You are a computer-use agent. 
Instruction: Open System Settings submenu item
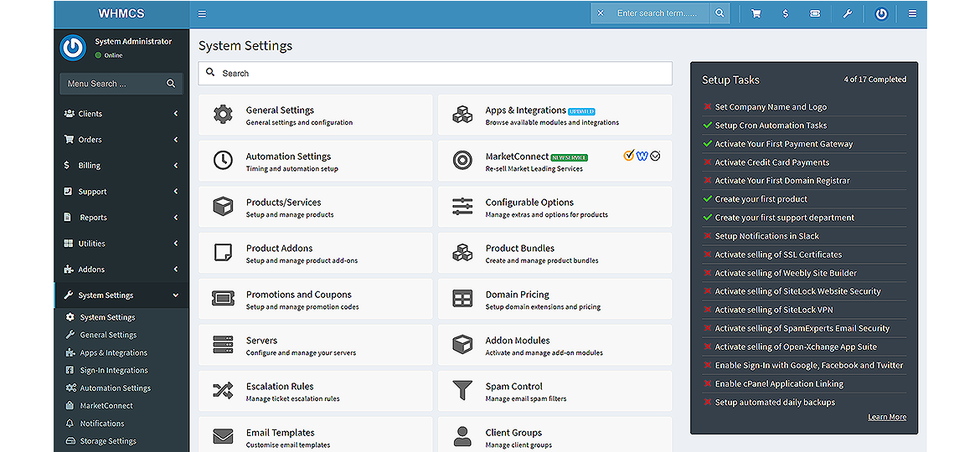(x=107, y=317)
